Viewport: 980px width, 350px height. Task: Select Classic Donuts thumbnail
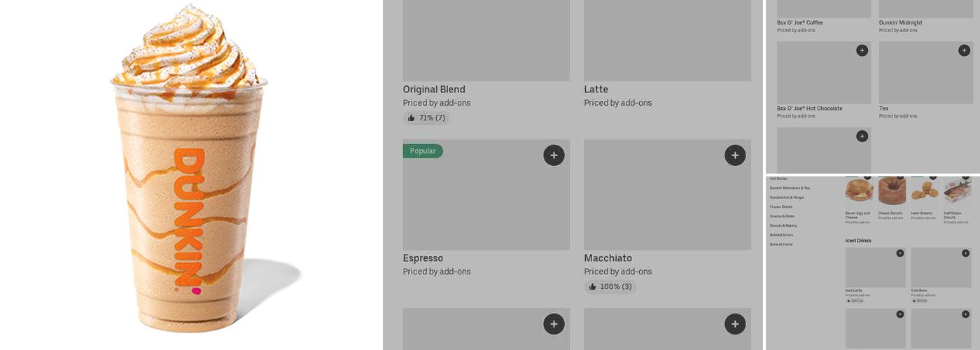[x=892, y=191]
